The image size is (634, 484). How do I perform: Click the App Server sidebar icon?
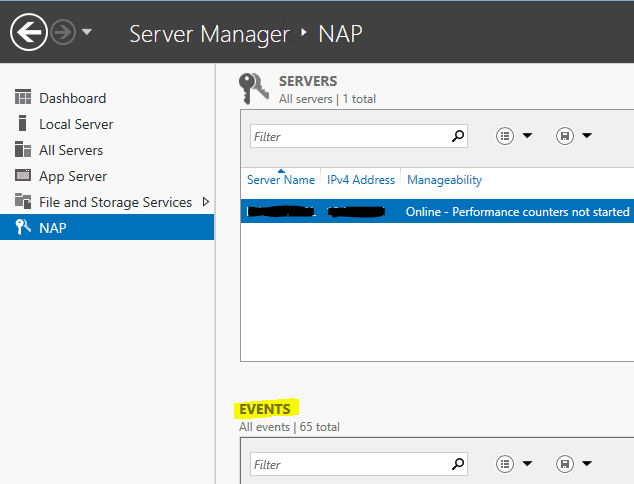pos(22,176)
